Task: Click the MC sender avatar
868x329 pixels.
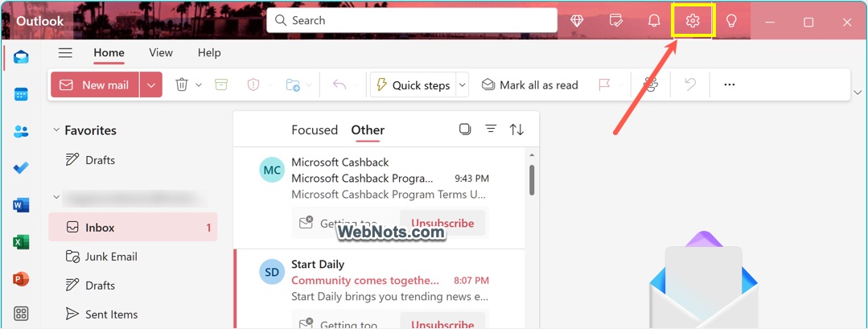Action: point(272,170)
